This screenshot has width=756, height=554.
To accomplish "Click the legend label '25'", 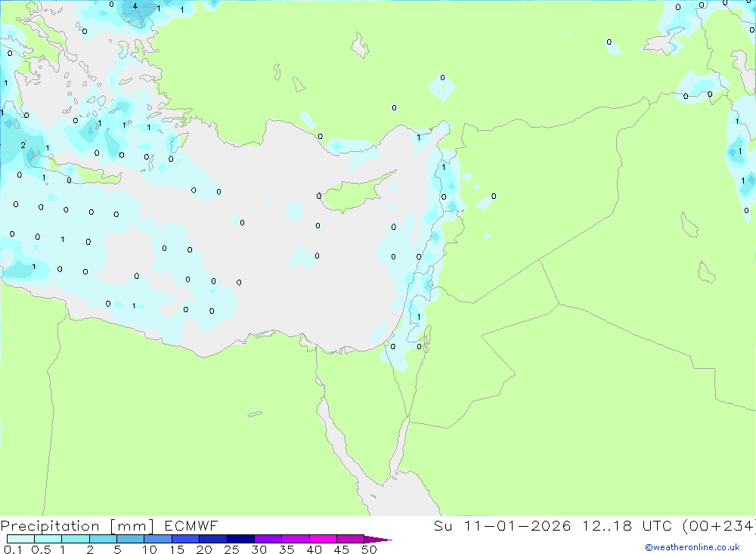I will coord(231,549).
